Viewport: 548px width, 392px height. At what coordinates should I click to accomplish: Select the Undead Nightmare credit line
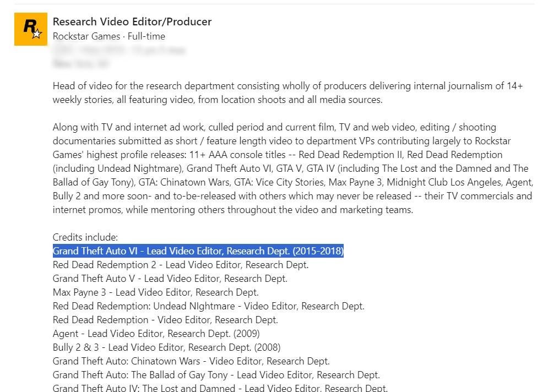[x=208, y=306]
